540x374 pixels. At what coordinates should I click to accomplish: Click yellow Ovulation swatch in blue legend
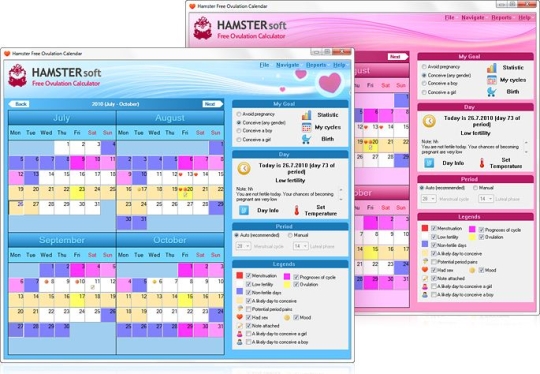tap(287, 284)
